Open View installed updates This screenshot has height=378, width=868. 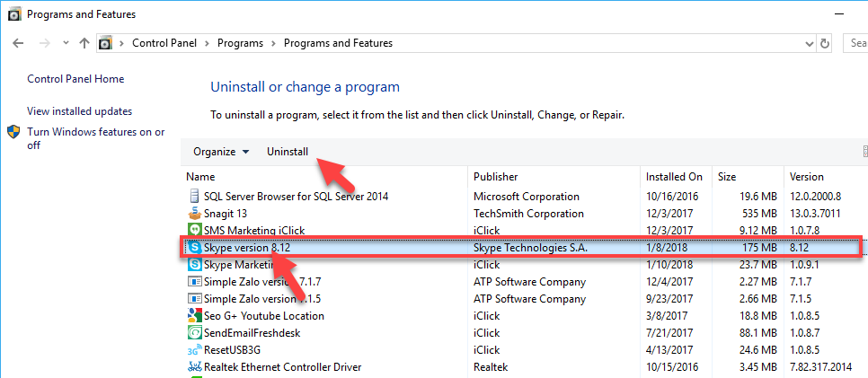(x=80, y=111)
